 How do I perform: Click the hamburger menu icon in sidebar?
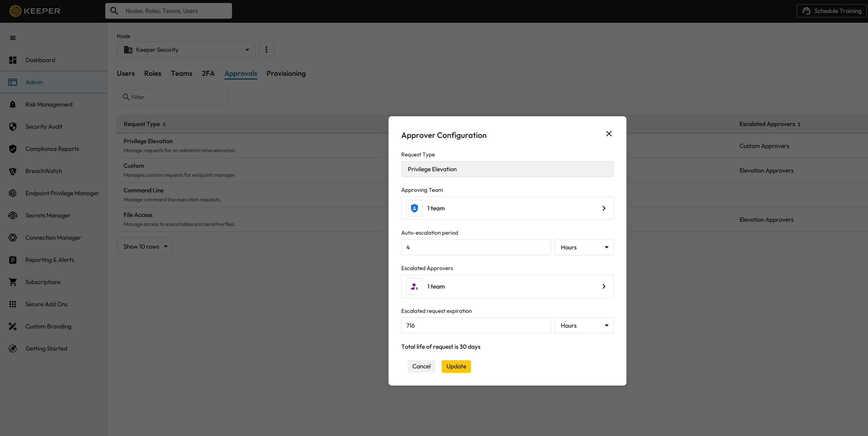(x=13, y=38)
